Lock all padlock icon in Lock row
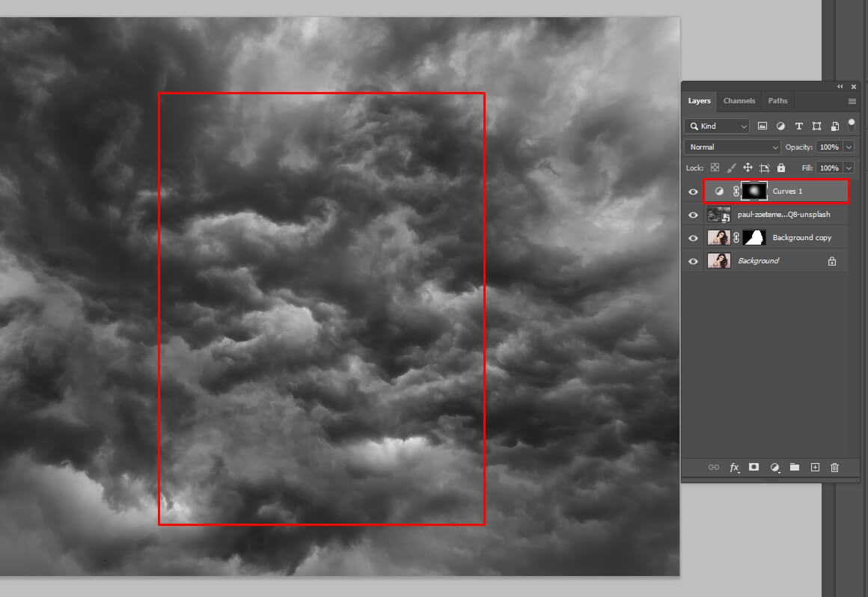This screenshot has width=868, height=597. (781, 168)
